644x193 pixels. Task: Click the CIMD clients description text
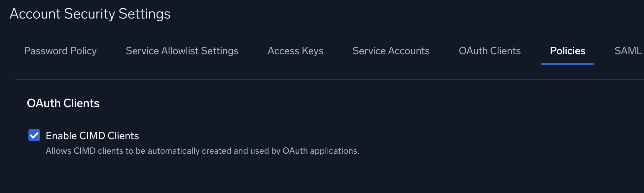click(x=202, y=151)
